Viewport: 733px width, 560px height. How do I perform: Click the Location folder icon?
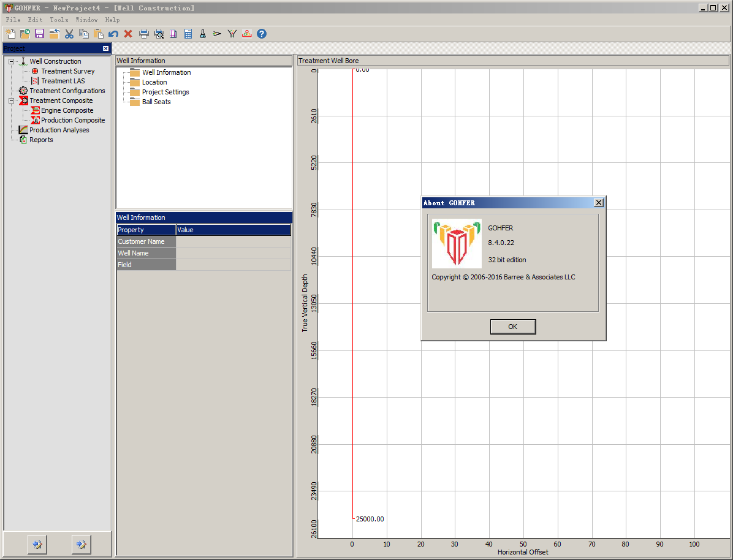135,82
